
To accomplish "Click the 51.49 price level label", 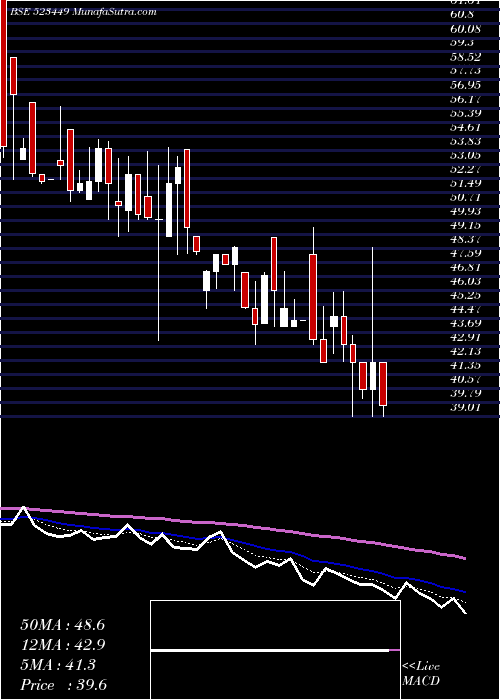I will pyautogui.click(x=466, y=183).
